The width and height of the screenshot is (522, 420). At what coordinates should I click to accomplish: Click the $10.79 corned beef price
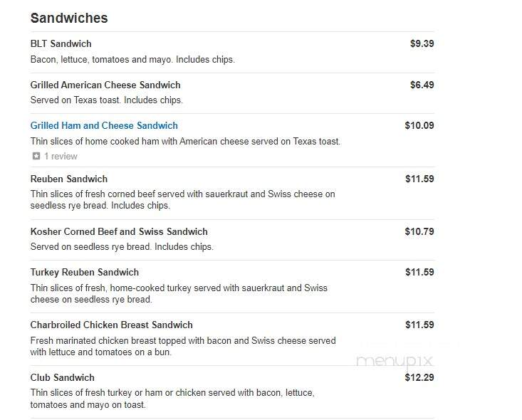click(x=419, y=231)
